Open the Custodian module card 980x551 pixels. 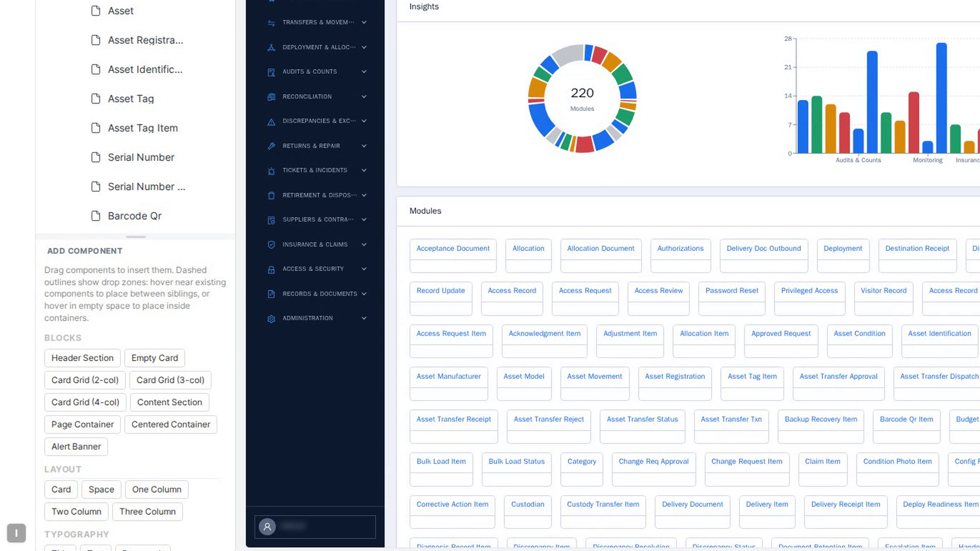527,512
